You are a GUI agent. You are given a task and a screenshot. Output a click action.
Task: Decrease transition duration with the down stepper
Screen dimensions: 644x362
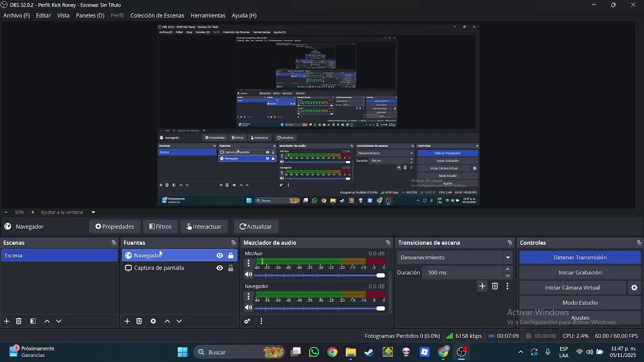click(508, 276)
